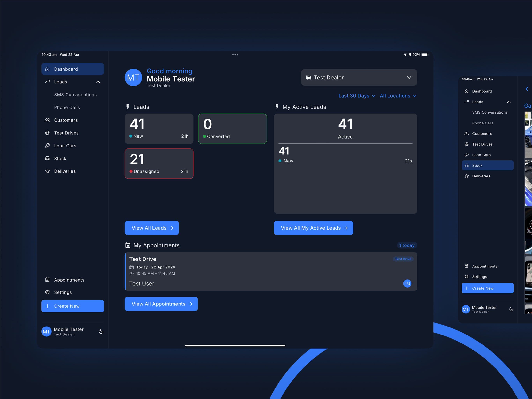532x399 pixels.
Task: Click the steering wheel Test Drives icon in main sidebar
Action: point(47,133)
